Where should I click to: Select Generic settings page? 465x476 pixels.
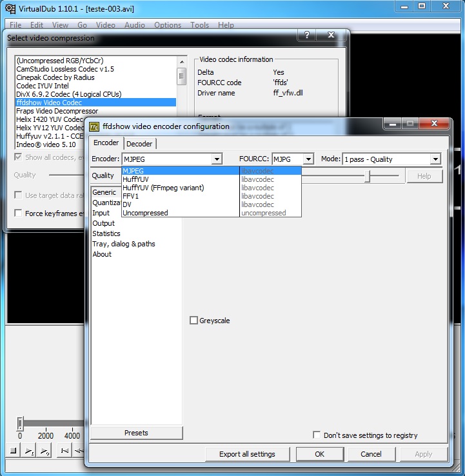pos(104,192)
